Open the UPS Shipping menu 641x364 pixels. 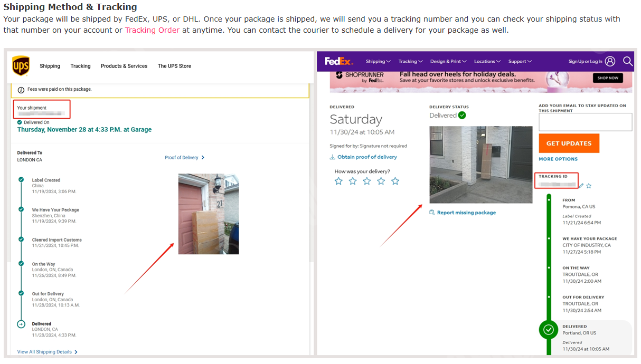pyautogui.click(x=50, y=66)
